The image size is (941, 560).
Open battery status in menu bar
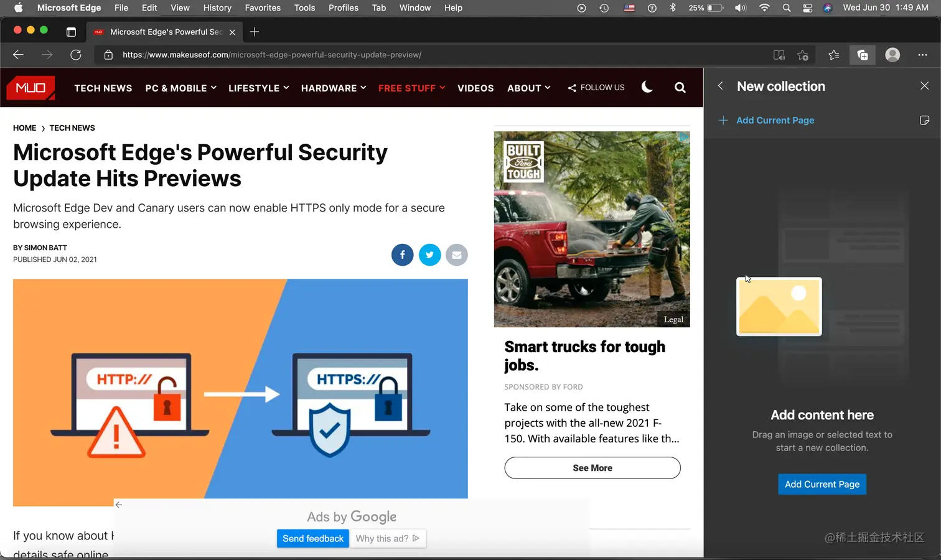point(706,7)
